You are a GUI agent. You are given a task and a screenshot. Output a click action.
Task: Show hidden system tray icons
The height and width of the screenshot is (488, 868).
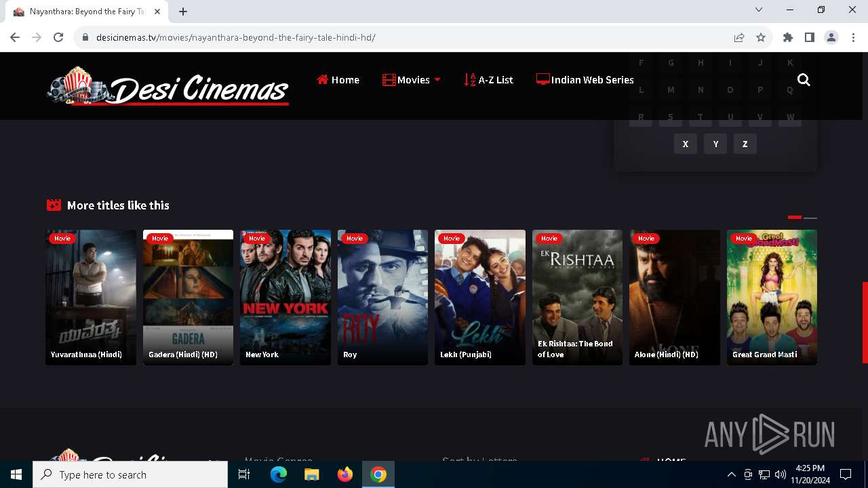(x=731, y=474)
